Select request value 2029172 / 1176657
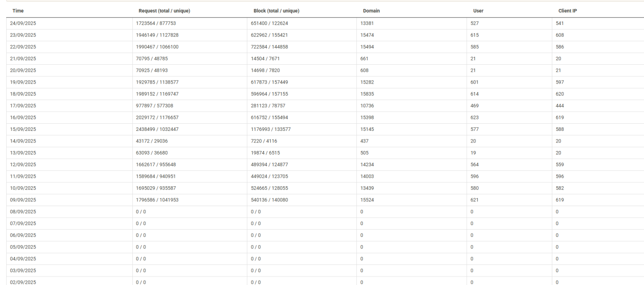 [x=157, y=117]
